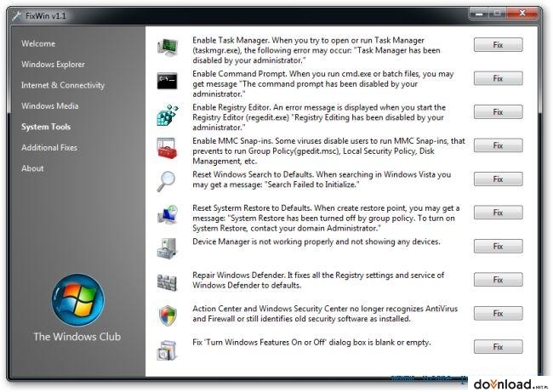The height and width of the screenshot is (392, 553).
Task: Go to Windows Explorer fixes
Action: pyautogui.click(x=54, y=65)
